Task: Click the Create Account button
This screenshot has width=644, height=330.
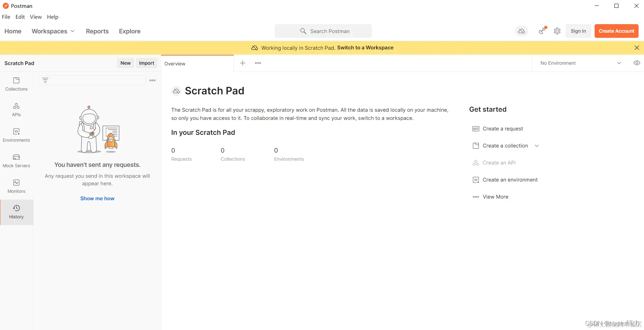Action: click(x=616, y=31)
